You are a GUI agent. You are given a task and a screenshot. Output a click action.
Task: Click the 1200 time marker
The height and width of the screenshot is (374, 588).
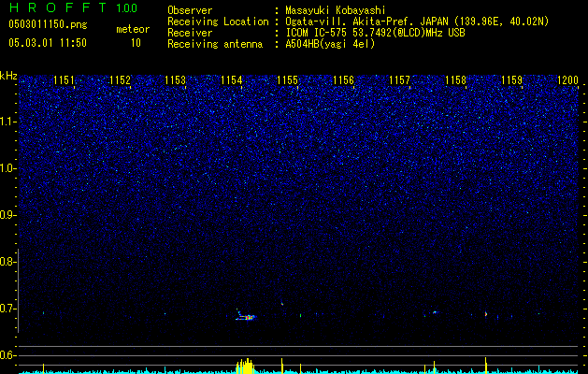[567, 80]
